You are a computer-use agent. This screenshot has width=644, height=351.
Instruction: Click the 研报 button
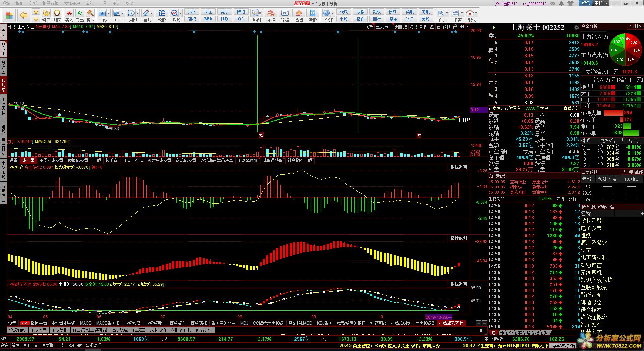click(192, 19)
